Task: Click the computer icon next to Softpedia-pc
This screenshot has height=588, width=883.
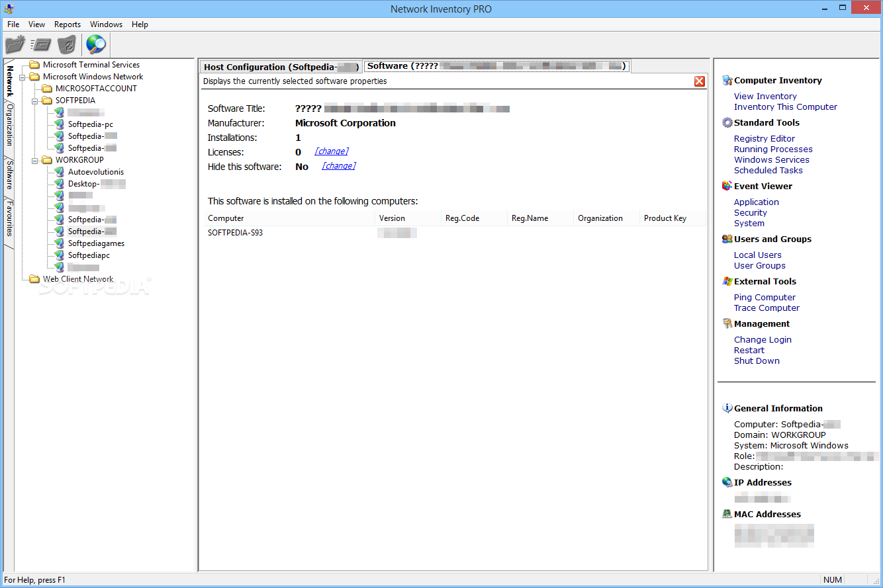Action: [x=60, y=124]
